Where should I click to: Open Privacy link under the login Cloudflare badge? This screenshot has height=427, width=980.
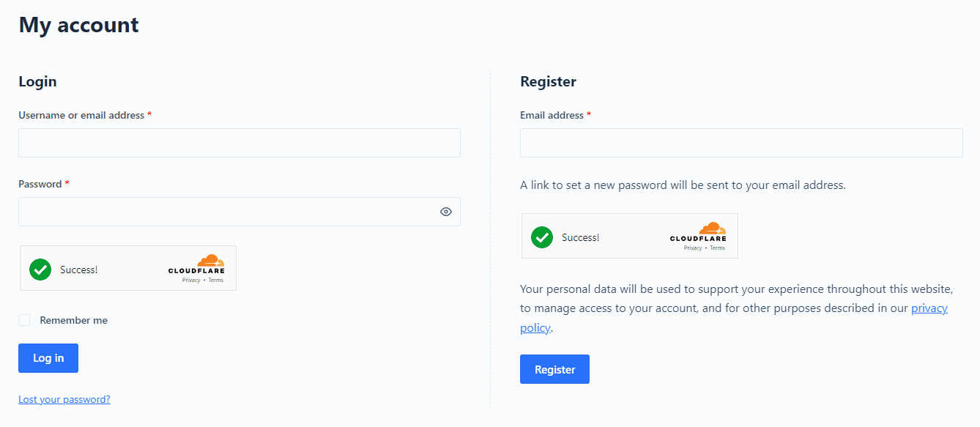click(190, 280)
